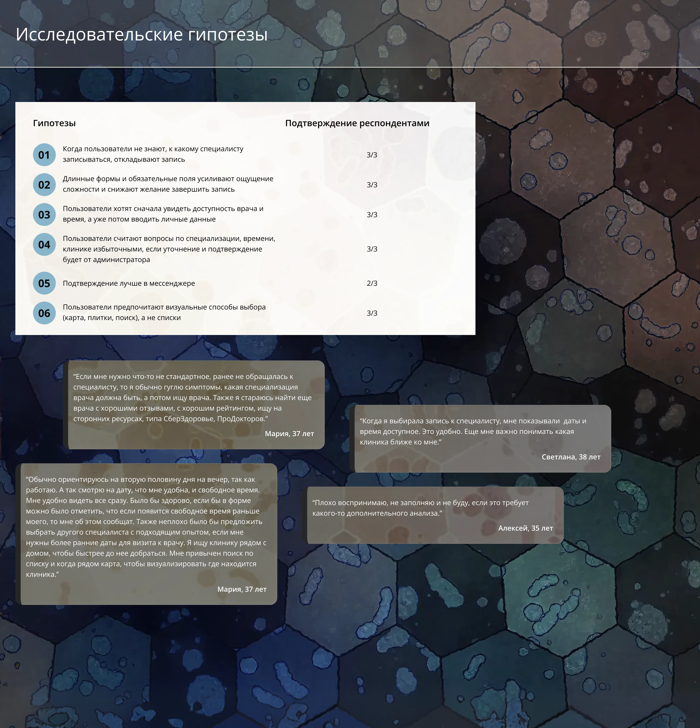Click the 03 numbered circle badge
The width and height of the screenshot is (700, 728).
pos(44,215)
